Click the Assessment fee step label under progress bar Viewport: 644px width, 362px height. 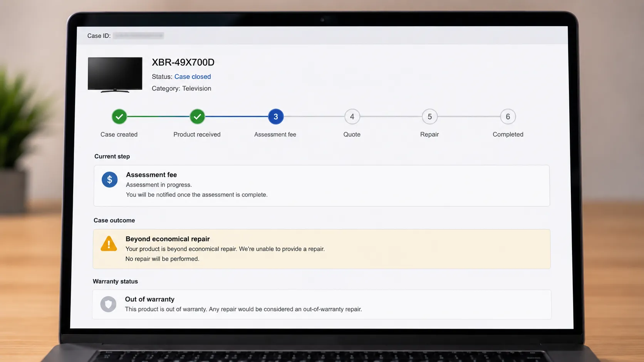tap(275, 134)
